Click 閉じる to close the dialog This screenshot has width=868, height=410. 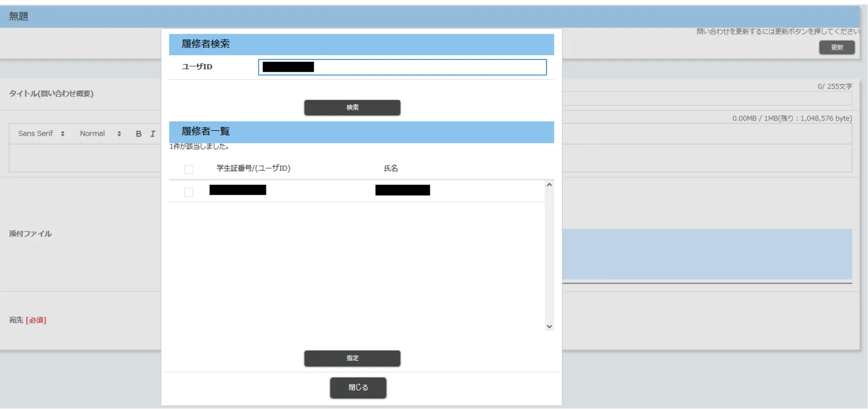(358, 388)
